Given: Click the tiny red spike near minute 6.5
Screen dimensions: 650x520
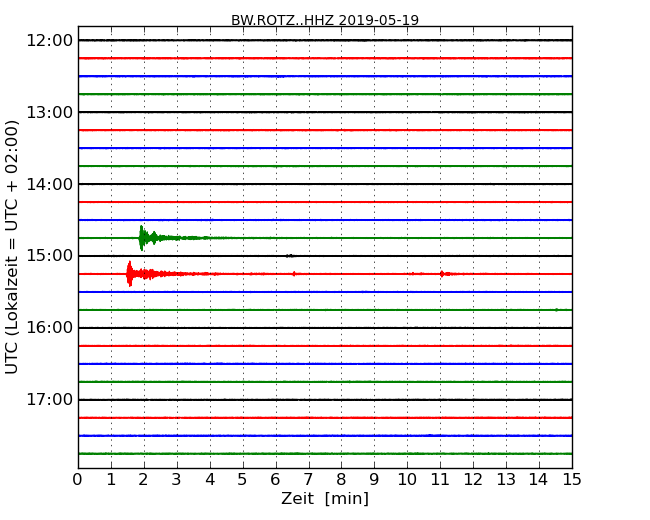Looking at the screenshot, I should (x=294, y=274).
